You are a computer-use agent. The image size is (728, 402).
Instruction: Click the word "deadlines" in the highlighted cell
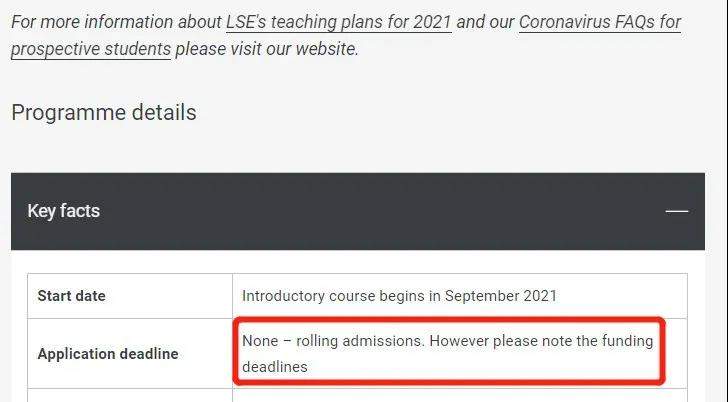click(275, 367)
